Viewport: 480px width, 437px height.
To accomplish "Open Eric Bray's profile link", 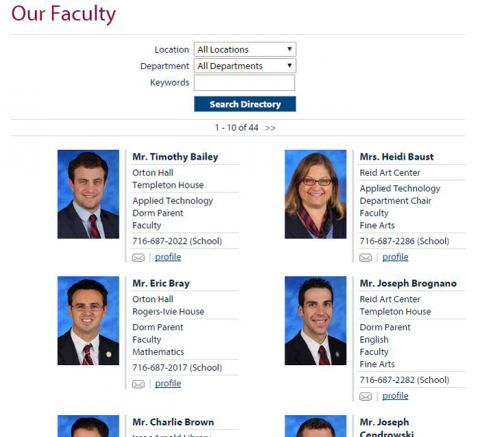I will 168,383.
